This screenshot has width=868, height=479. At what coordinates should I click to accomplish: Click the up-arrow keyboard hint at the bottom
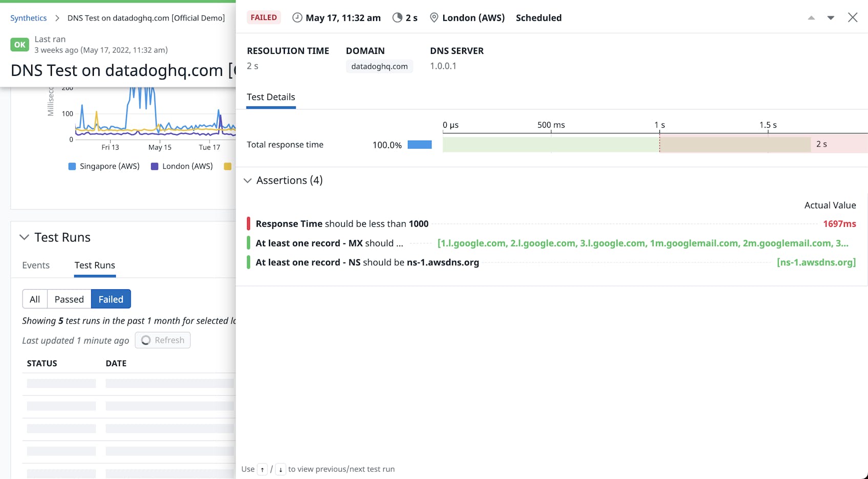tap(262, 469)
